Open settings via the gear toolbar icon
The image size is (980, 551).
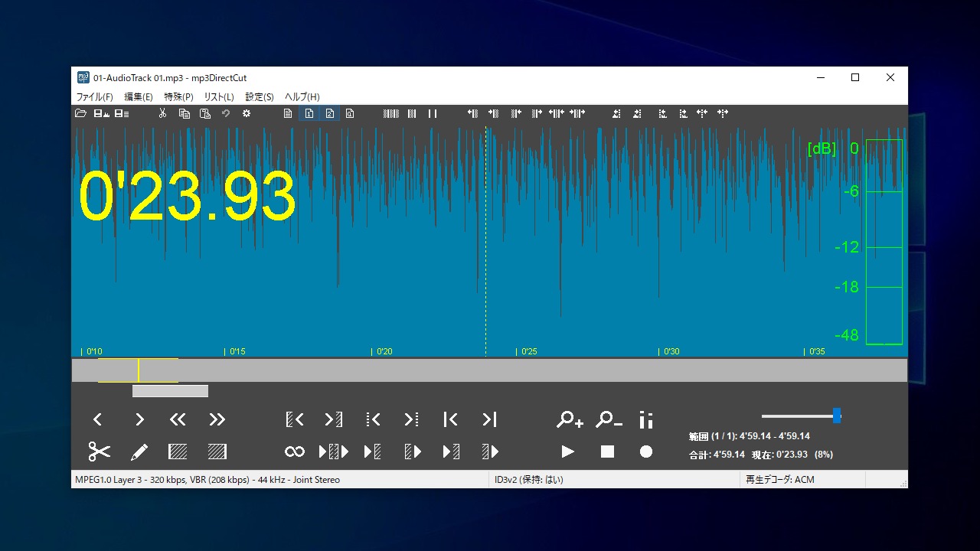coord(247,113)
